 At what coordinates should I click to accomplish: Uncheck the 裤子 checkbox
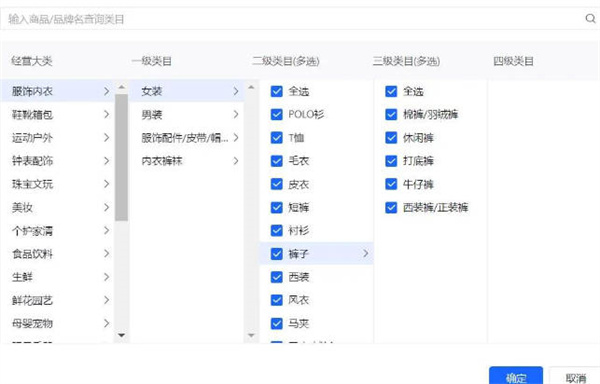276,254
